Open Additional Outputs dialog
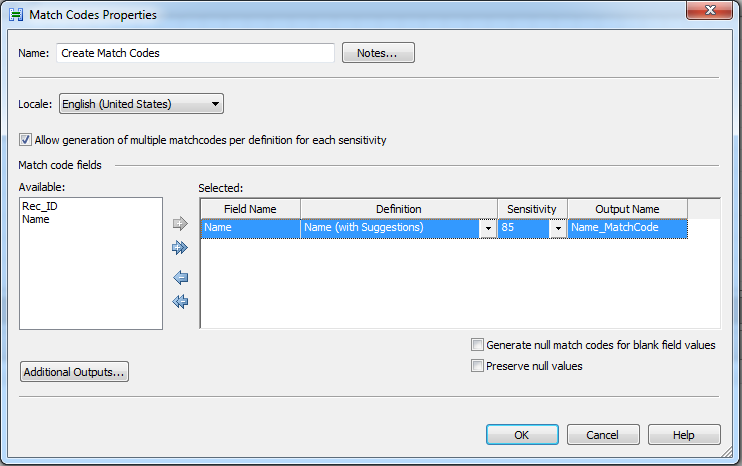The image size is (742, 466). (75, 372)
